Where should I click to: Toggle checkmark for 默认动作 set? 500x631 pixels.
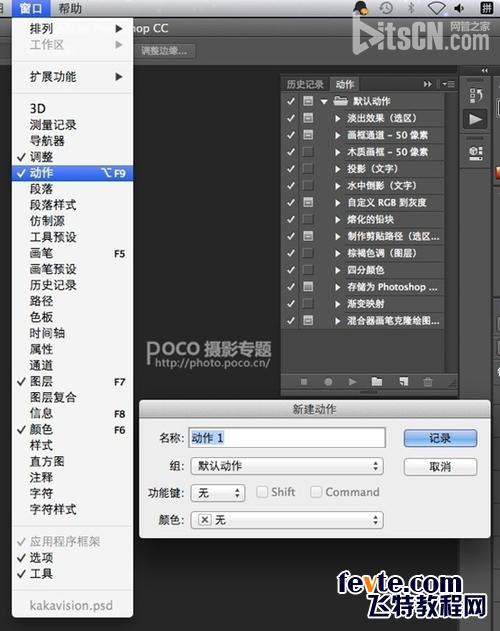point(291,101)
